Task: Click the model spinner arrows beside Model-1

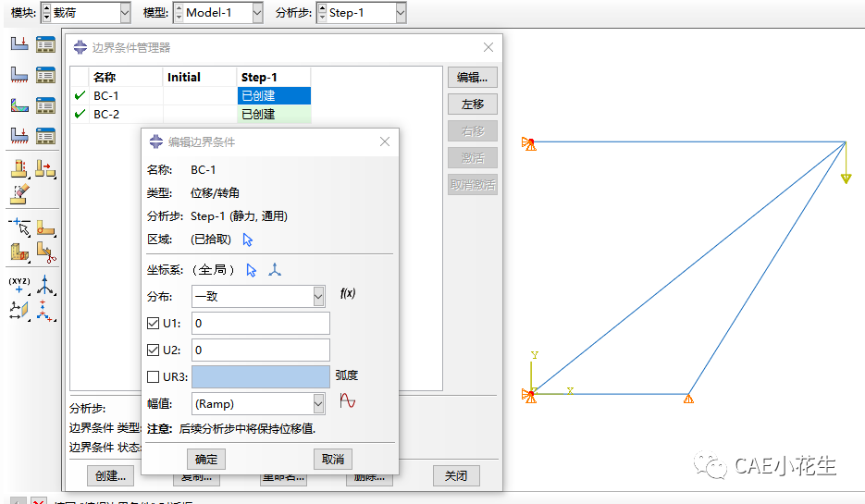Action: tap(179, 13)
